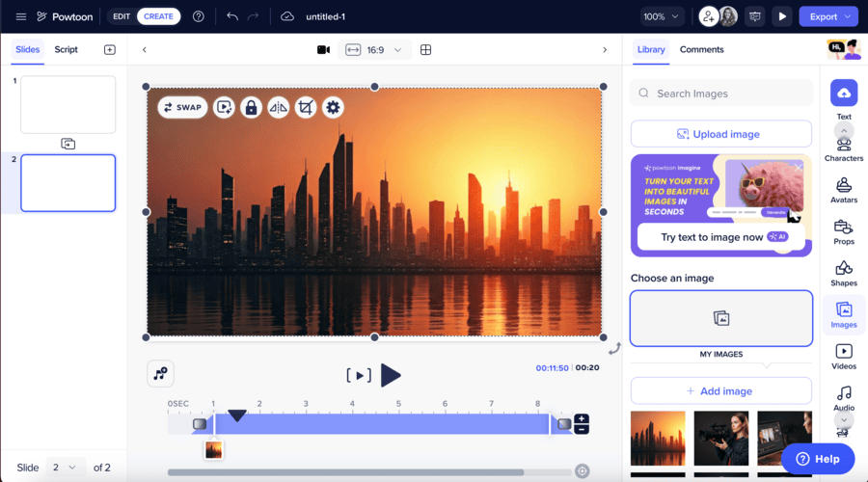Screen dimensions: 868x482
Task: Open image settings gear icon
Action: click(x=333, y=107)
